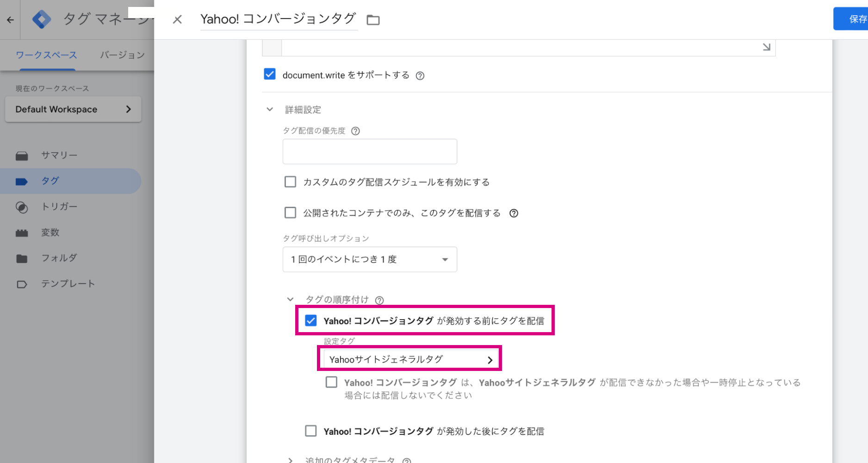
Task: Open help icon for 公開されたコンテナでのみ option
Action: point(514,213)
